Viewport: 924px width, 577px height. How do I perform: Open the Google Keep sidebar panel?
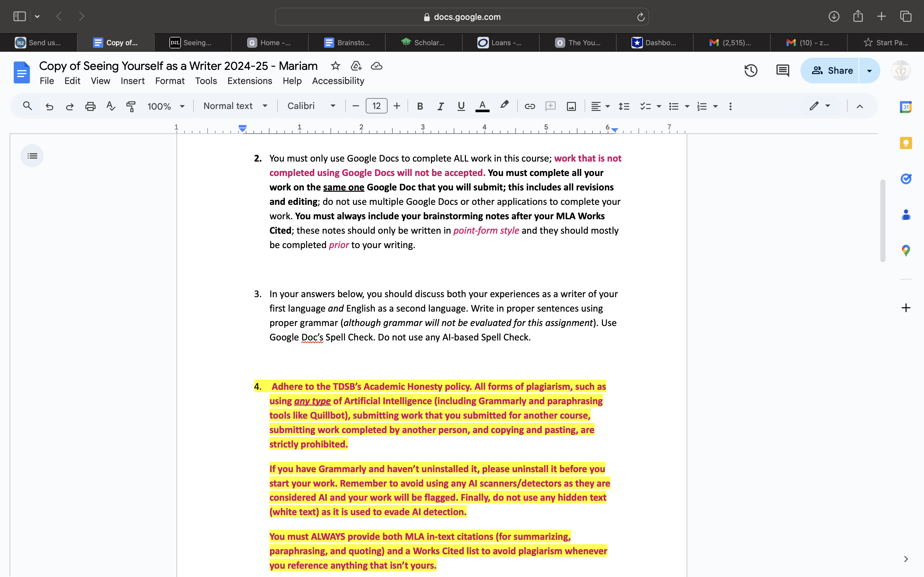click(906, 143)
